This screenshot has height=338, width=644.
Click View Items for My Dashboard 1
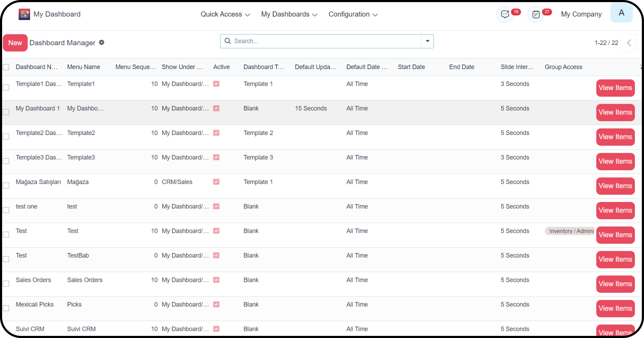[x=615, y=113]
